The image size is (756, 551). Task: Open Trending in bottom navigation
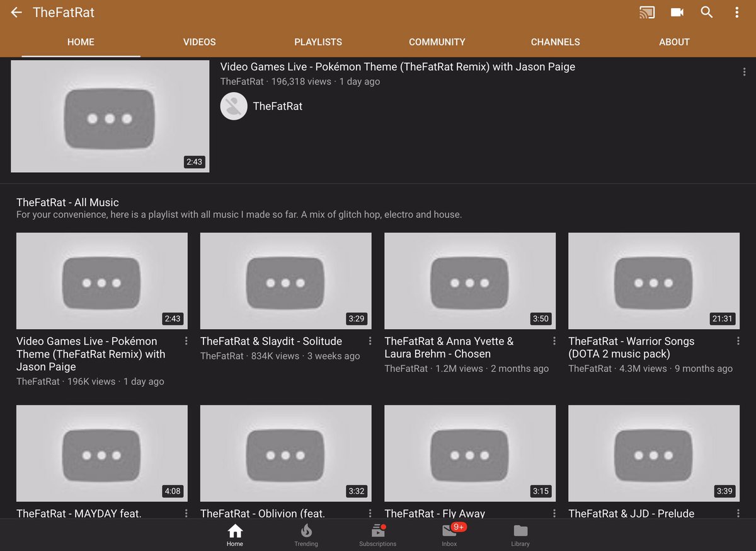click(x=306, y=535)
